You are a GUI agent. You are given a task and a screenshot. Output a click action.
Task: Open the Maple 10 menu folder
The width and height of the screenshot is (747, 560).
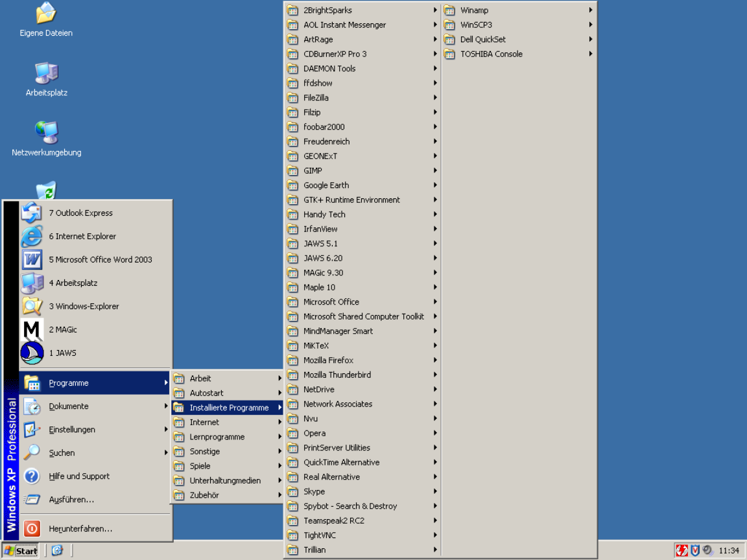(362, 287)
